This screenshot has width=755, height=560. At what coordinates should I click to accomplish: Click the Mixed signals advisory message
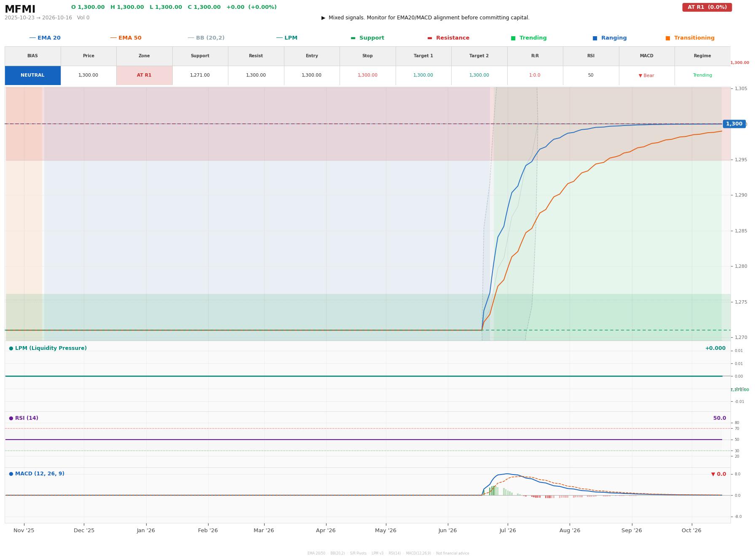tap(426, 18)
